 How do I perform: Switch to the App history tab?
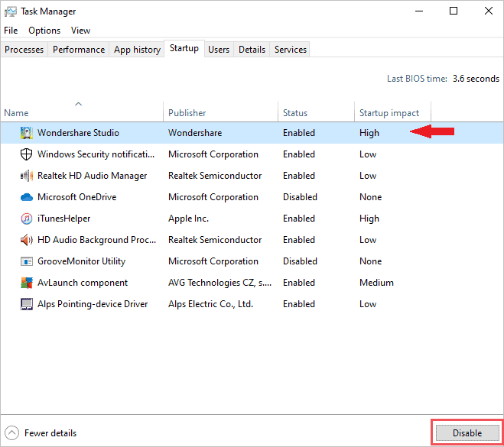point(137,50)
